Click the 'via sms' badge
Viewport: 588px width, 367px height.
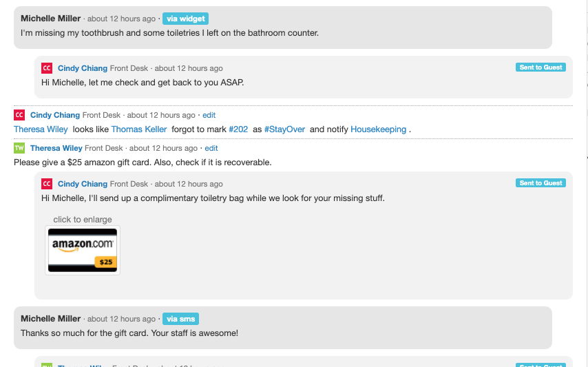181,319
